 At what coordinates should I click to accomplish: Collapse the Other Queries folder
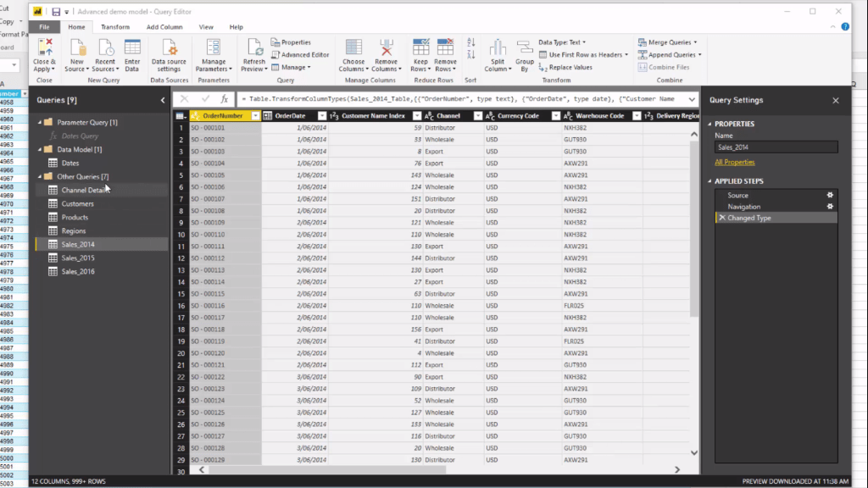40,176
